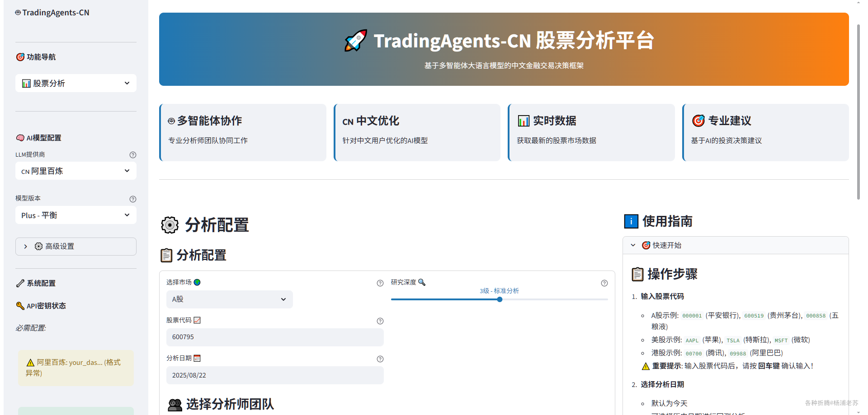Click the 专业建议 card title
Image resolution: width=868 pixels, height=415 pixels.
(730, 121)
